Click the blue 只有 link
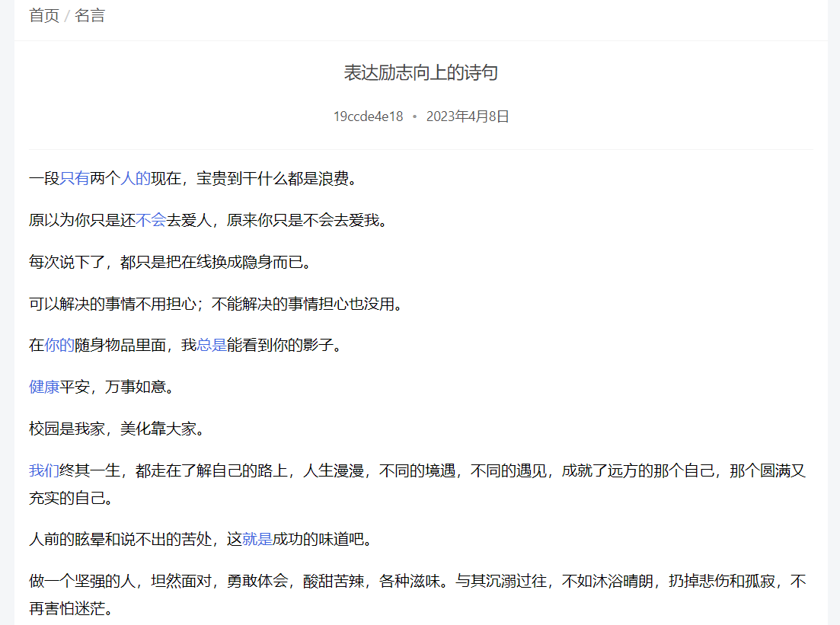The height and width of the screenshot is (625, 840). point(75,178)
